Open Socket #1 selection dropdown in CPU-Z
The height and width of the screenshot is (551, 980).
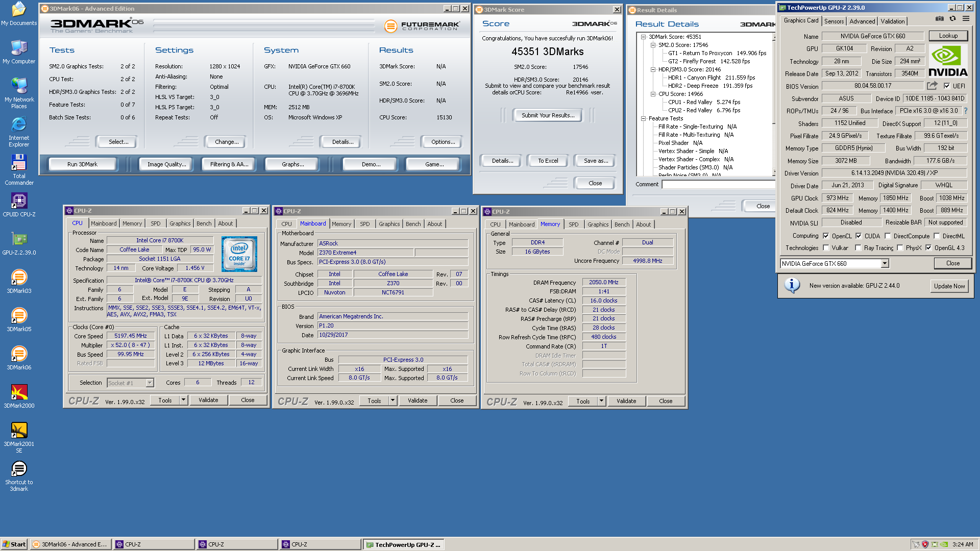130,383
